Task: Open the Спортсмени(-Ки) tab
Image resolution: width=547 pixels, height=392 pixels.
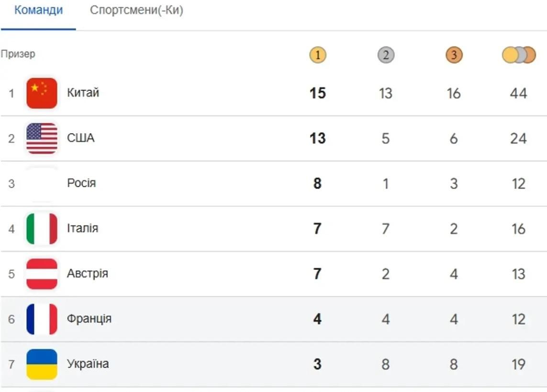Action: point(136,10)
